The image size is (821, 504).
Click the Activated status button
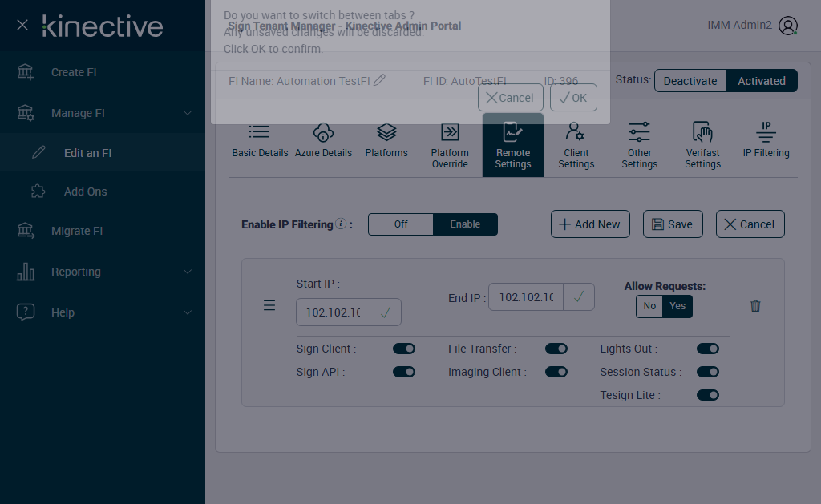762,81
